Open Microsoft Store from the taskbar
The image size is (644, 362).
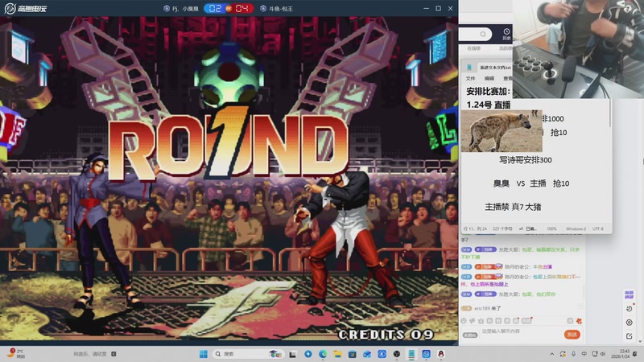click(x=352, y=354)
